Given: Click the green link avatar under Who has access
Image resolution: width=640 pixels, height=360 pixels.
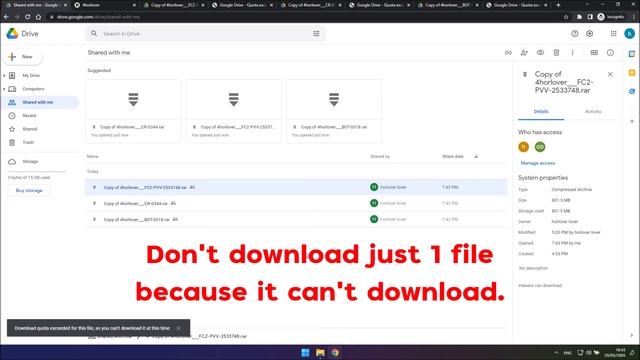Looking at the screenshot, I should click(540, 147).
